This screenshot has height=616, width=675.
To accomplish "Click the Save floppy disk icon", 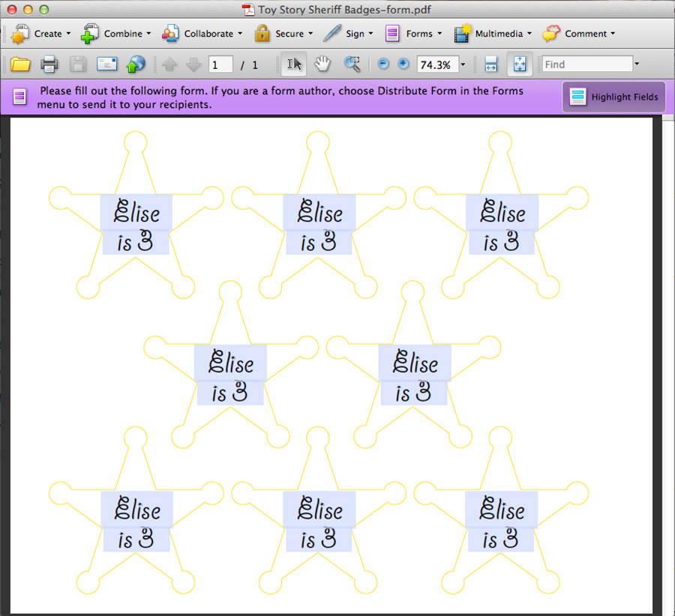I will (78, 64).
